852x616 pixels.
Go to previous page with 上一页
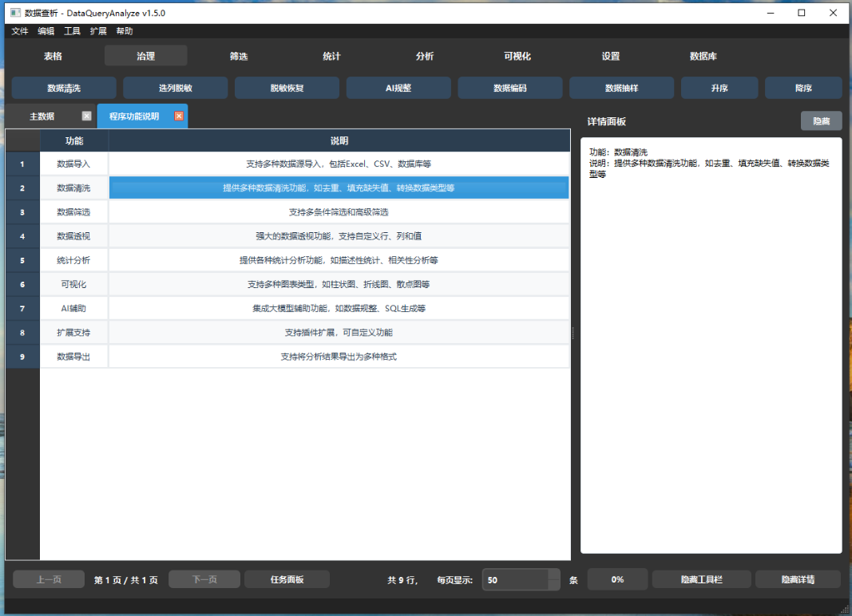pos(49,579)
